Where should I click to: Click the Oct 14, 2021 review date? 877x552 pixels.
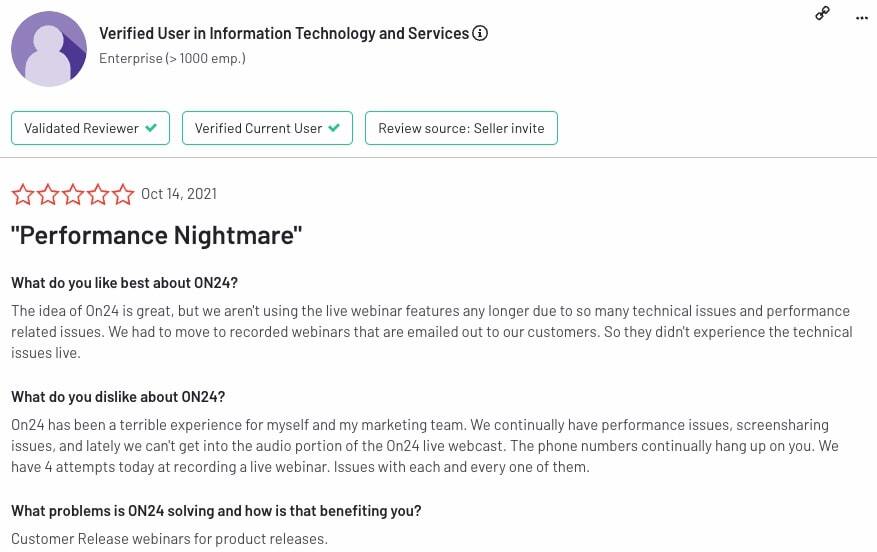pos(179,194)
